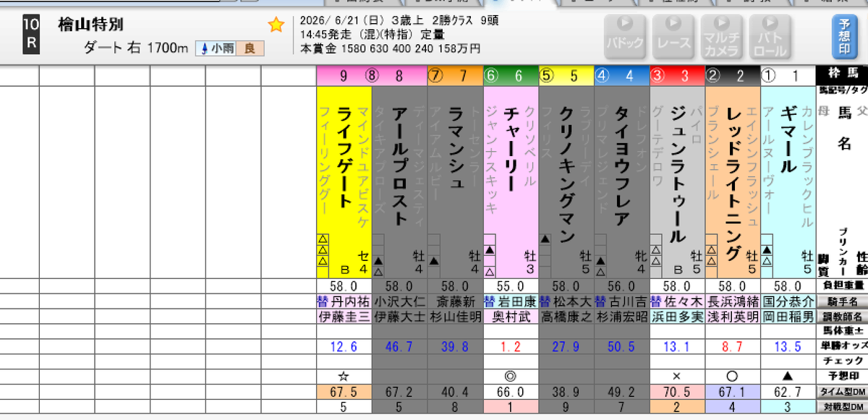Viewport: 868px width, 420px height.
Task: Click the × prediction mark for ジュンラトゥール
Action: 678,377
